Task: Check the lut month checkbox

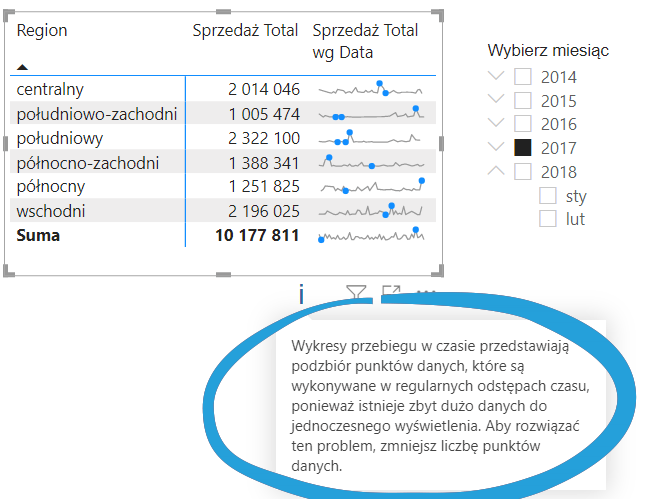Action: click(547, 219)
